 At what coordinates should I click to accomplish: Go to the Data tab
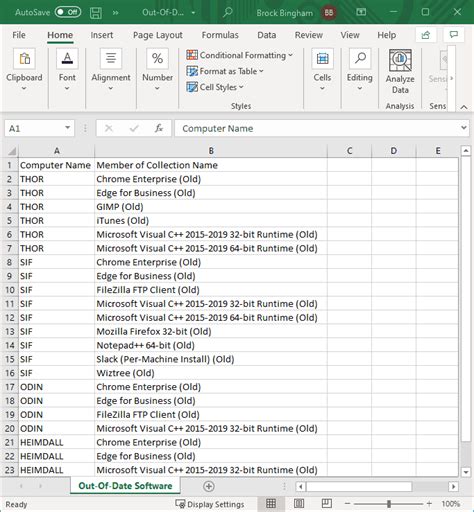pos(267,35)
